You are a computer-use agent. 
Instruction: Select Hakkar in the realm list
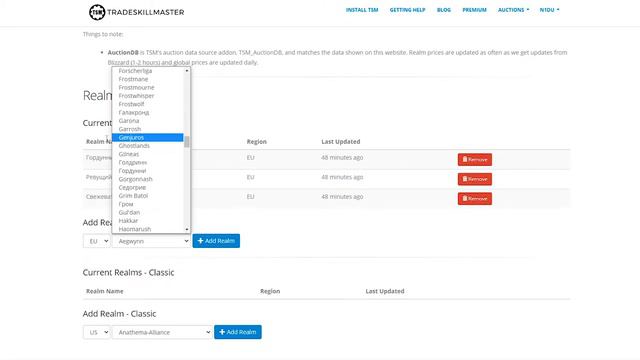[x=147, y=221]
